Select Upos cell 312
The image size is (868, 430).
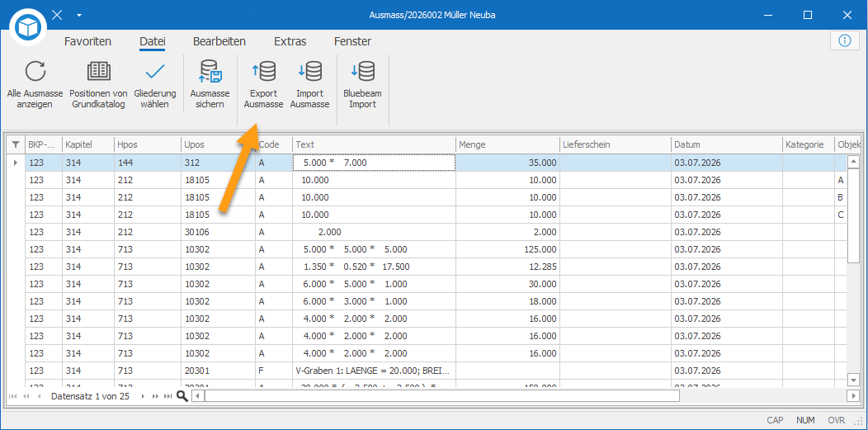coord(218,163)
